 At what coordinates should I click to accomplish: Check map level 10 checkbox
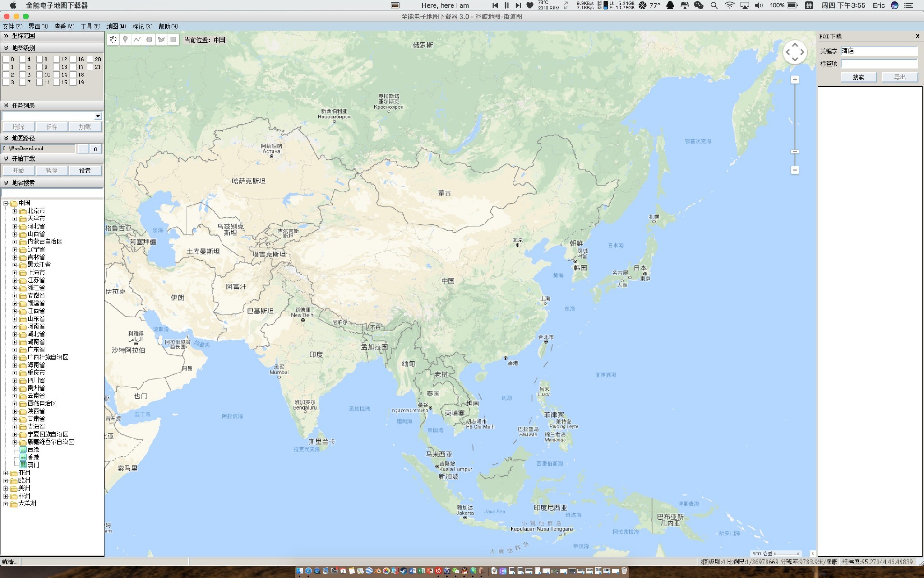[x=39, y=75]
